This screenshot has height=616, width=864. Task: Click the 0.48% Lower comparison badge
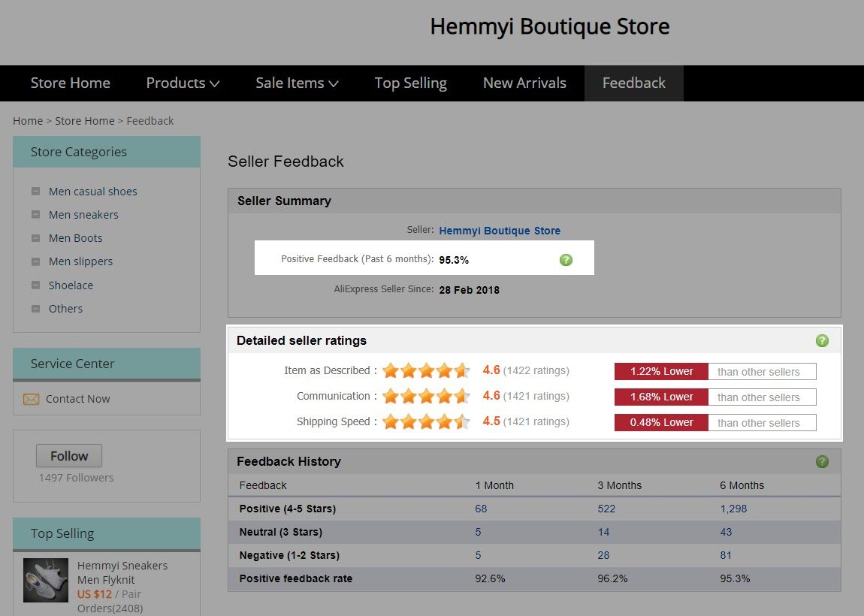661,422
